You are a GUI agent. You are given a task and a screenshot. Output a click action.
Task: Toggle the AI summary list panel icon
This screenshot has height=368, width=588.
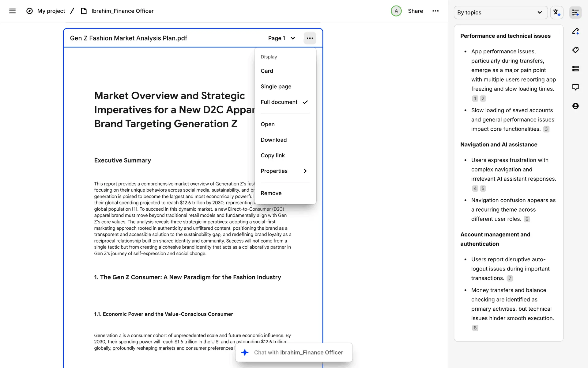point(575,13)
